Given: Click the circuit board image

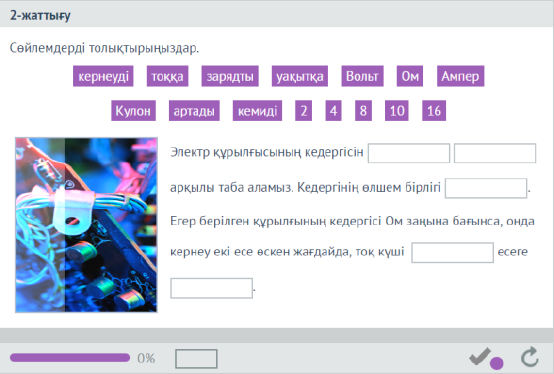Looking at the screenshot, I should tap(86, 225).
